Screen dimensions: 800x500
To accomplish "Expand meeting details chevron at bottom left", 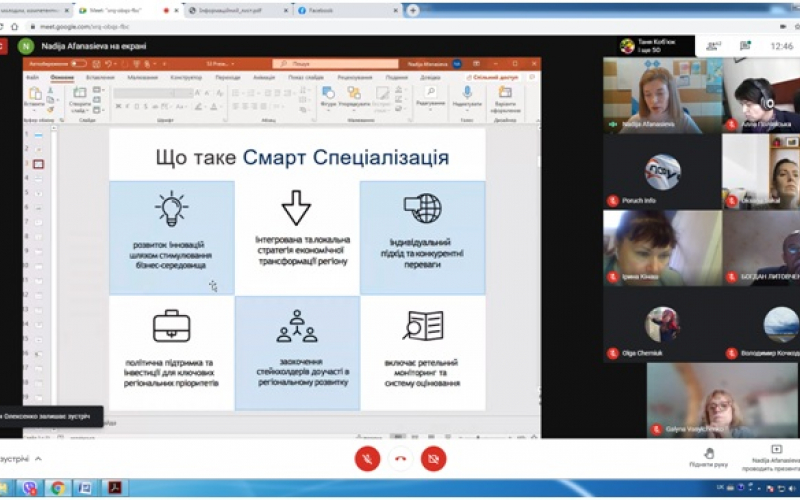I will pyautogui.click(x=38, y=459).
